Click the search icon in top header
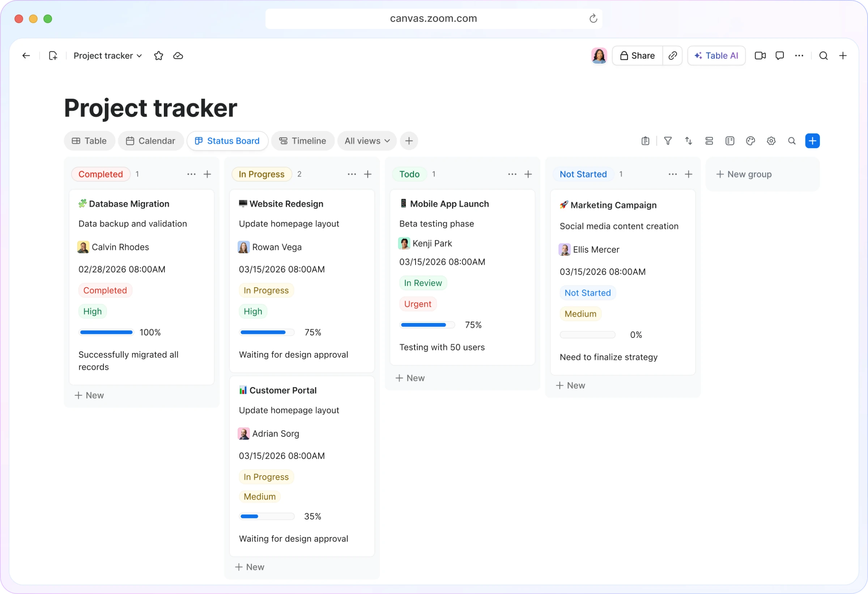The image size is (868, 594). pos(824,56)
